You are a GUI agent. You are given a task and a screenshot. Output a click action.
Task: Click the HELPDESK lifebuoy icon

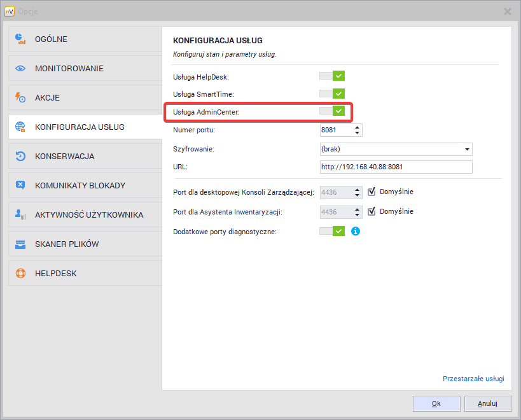coord(20,274)
